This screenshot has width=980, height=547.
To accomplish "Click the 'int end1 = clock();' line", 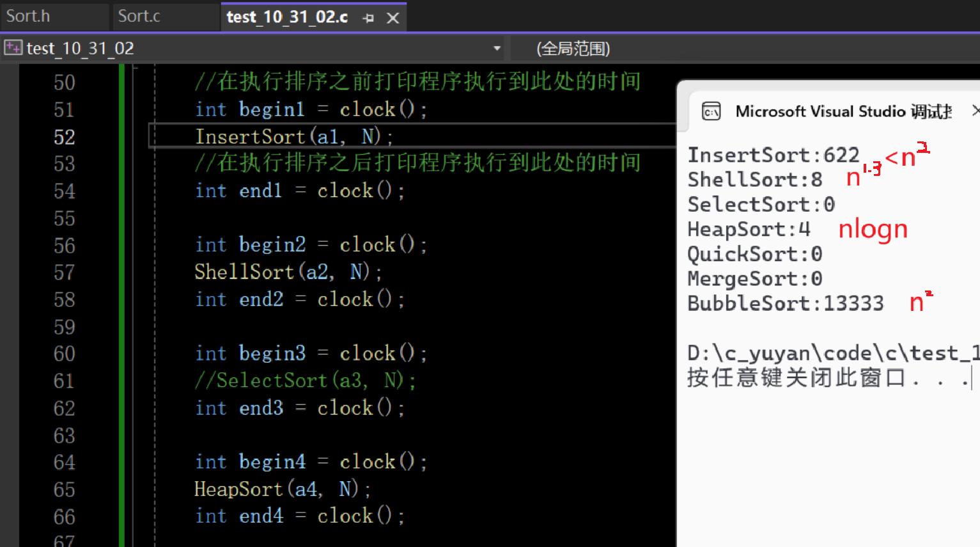I will [x=300, y=191].
